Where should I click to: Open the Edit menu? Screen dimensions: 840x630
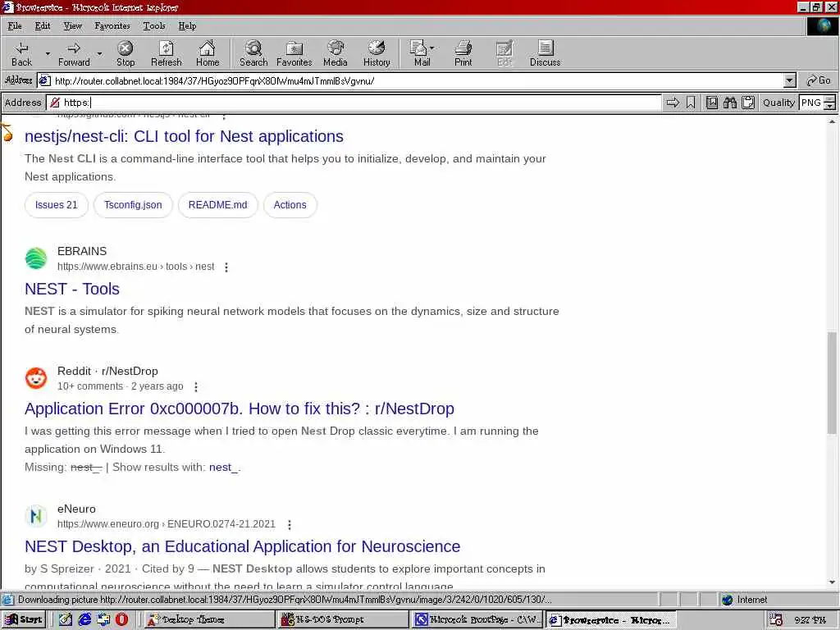(43, 25)
